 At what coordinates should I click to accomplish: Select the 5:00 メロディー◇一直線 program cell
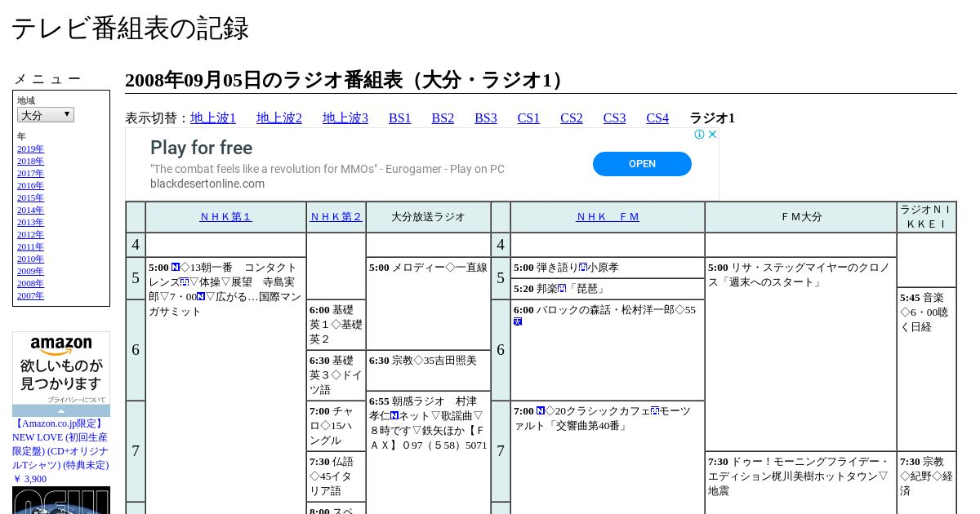(428, 304)
